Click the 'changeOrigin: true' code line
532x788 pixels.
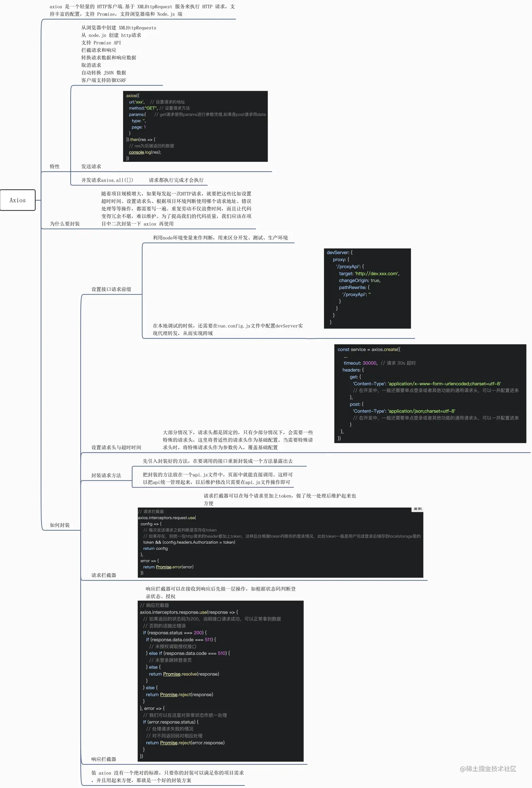pyautogui.click(x=360, y=281)
